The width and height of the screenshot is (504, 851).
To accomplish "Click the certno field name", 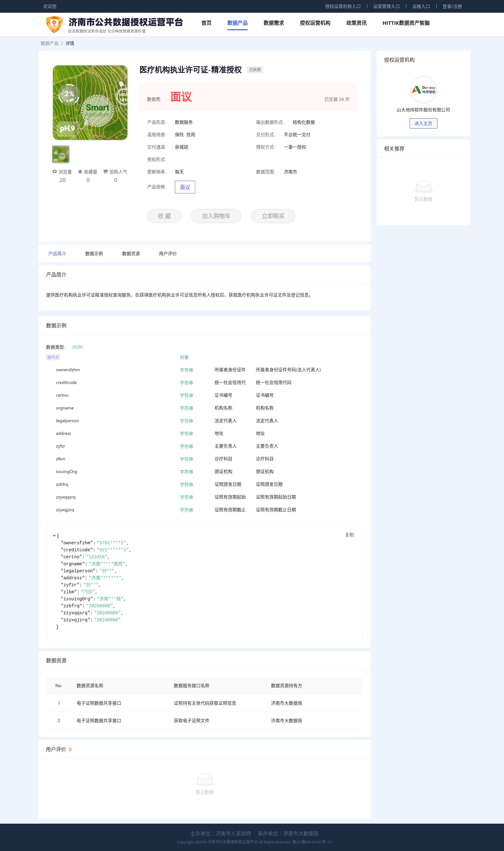I will point(62,395).
